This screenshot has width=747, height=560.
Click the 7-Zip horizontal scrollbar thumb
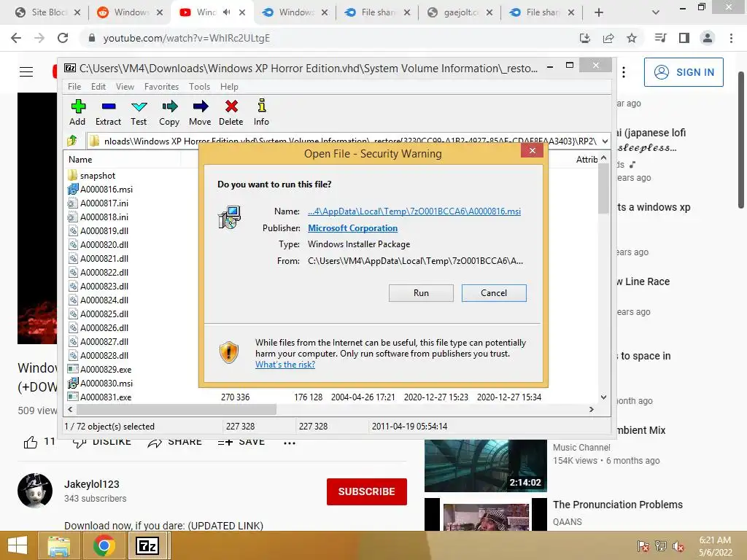point(177,410)
